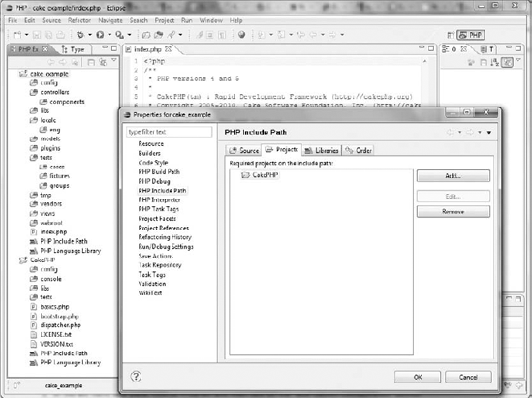
Task: Click the Search flashlight toolbar icon
Action: point(172,35)
